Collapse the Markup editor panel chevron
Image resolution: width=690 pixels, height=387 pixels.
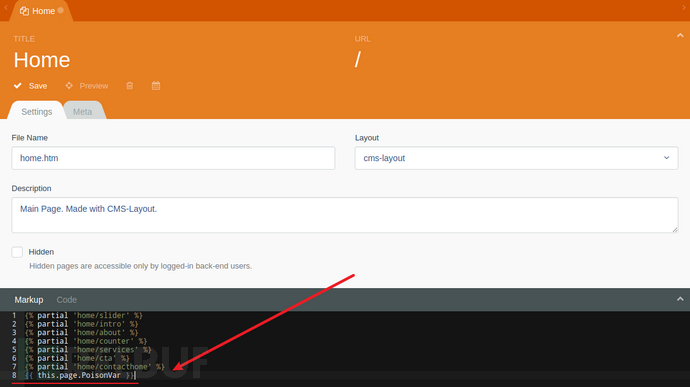click(680, 299)
